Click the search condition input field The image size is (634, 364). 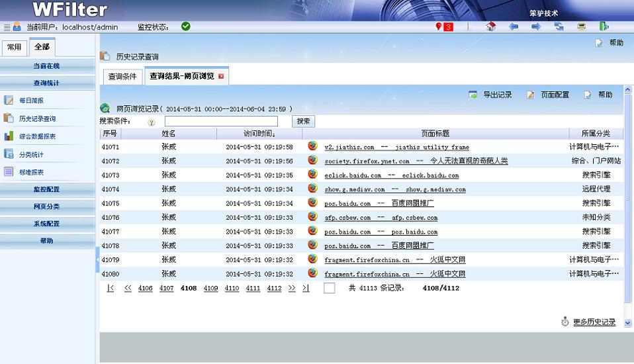[x=221, y=121]
